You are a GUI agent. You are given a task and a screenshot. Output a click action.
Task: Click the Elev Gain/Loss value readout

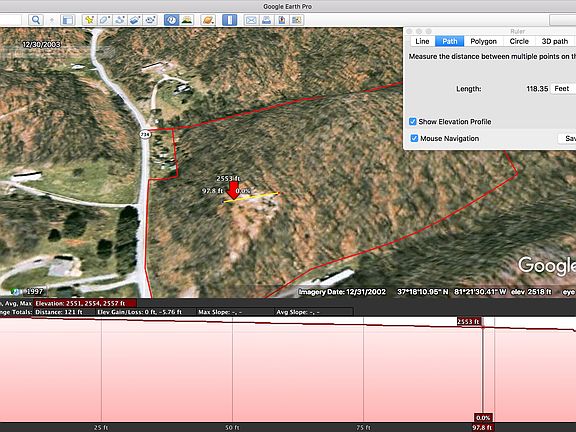click(x=140, y=312)
